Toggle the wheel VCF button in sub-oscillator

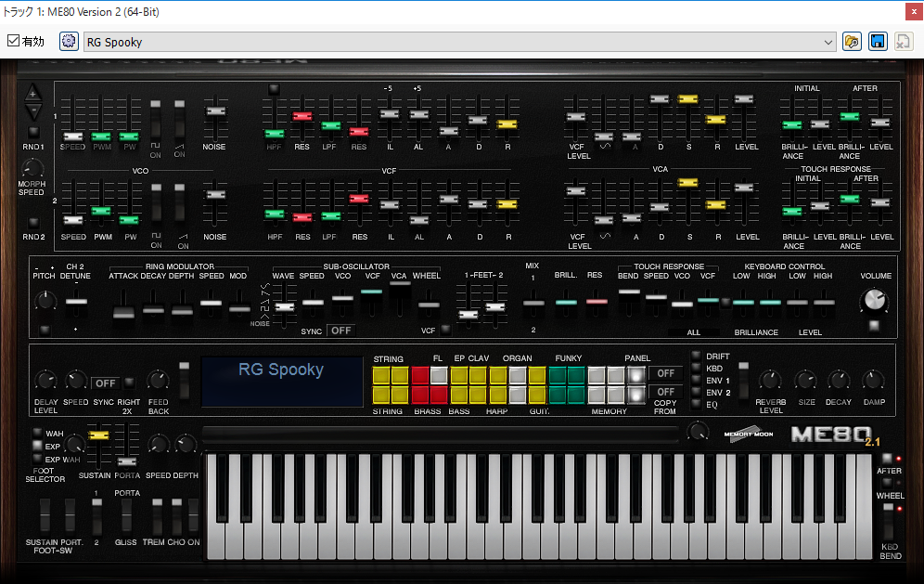click(x=446, y=330)
